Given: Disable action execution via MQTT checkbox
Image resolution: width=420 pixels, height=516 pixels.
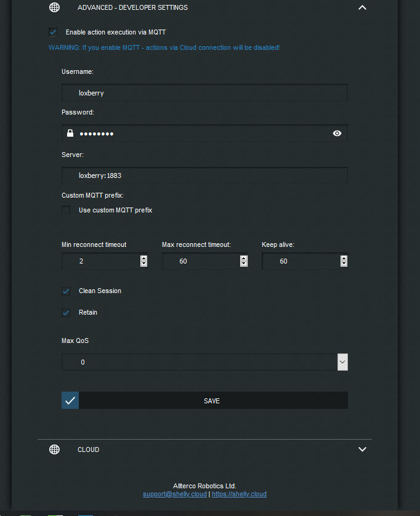Looking at the screenshot, I should pos(53,32).
